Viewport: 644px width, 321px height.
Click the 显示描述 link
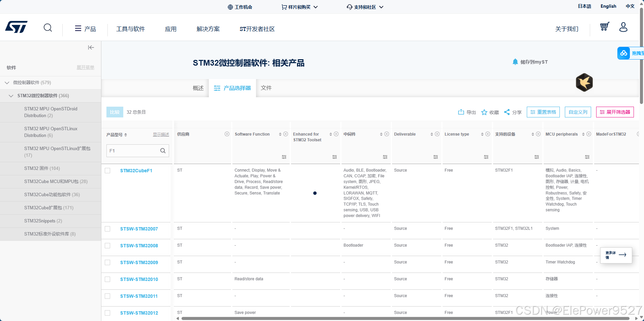tap(161, 135)
